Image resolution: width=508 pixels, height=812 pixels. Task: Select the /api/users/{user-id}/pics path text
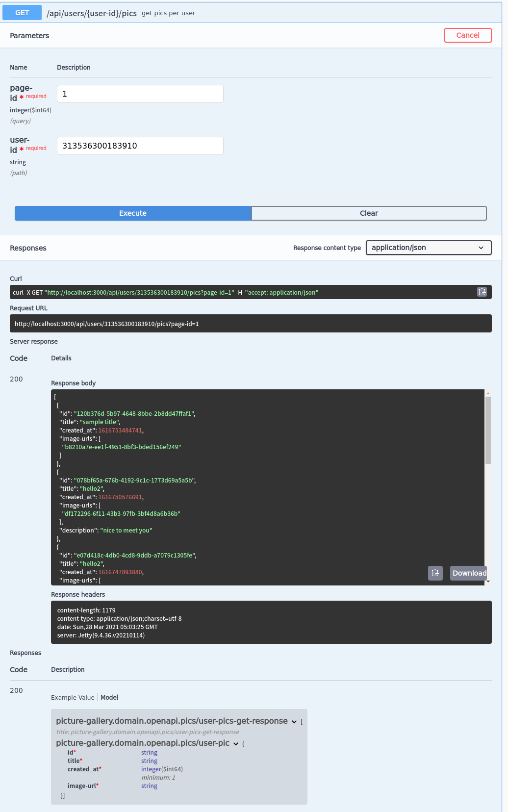pyautogui.click(x=92, y=13)
